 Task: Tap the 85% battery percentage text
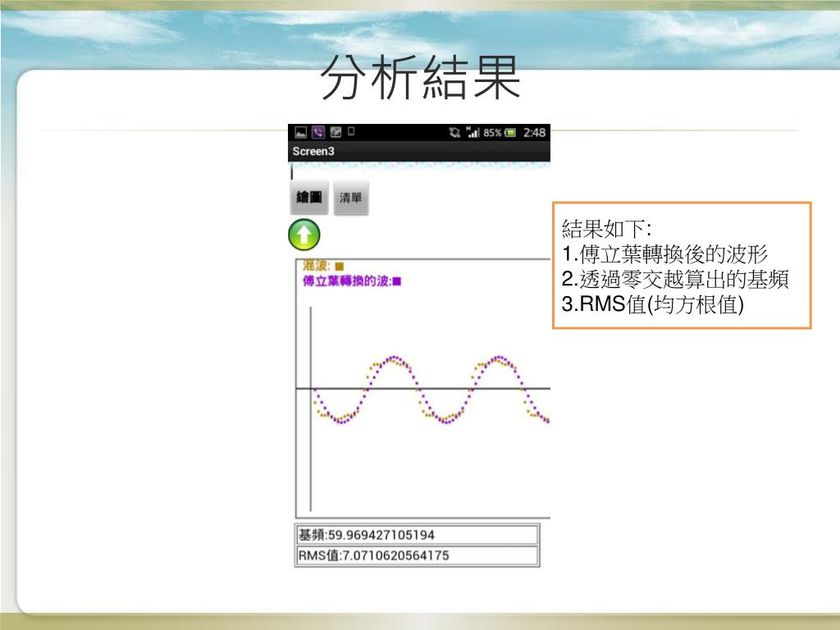click(x=492, y=132)
